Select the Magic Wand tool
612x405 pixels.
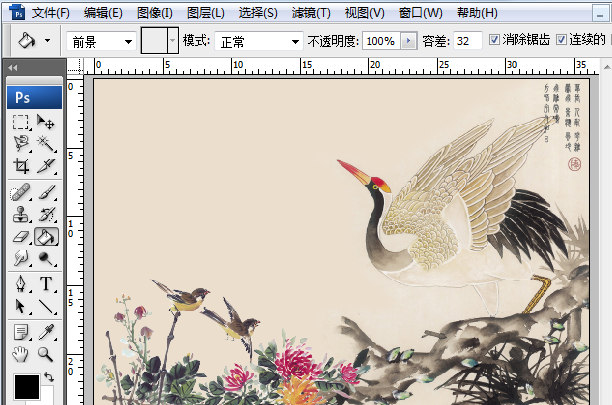click(x=46, y=144)
